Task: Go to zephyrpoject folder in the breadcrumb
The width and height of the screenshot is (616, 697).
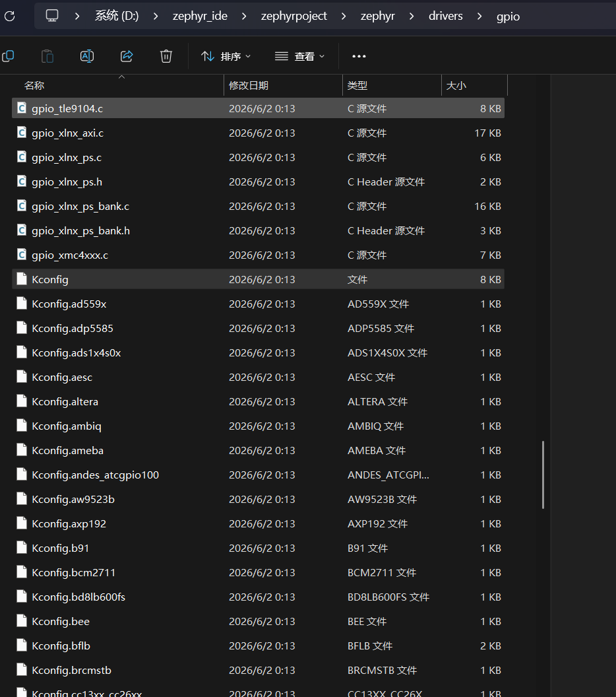Action: [x=293, y=17]
